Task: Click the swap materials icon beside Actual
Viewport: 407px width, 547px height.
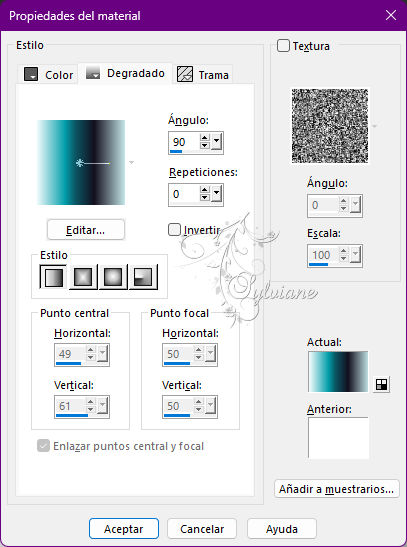Action: coord(382,384)
